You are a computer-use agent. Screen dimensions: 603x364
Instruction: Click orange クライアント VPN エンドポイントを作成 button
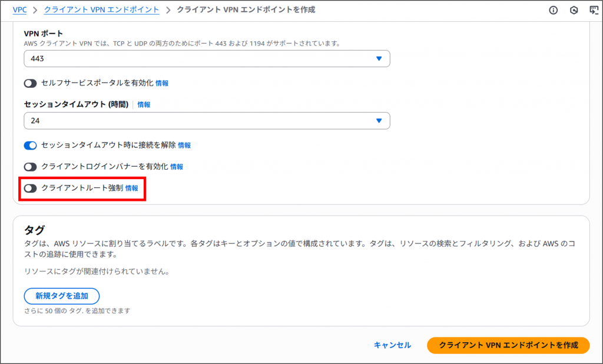508,345
